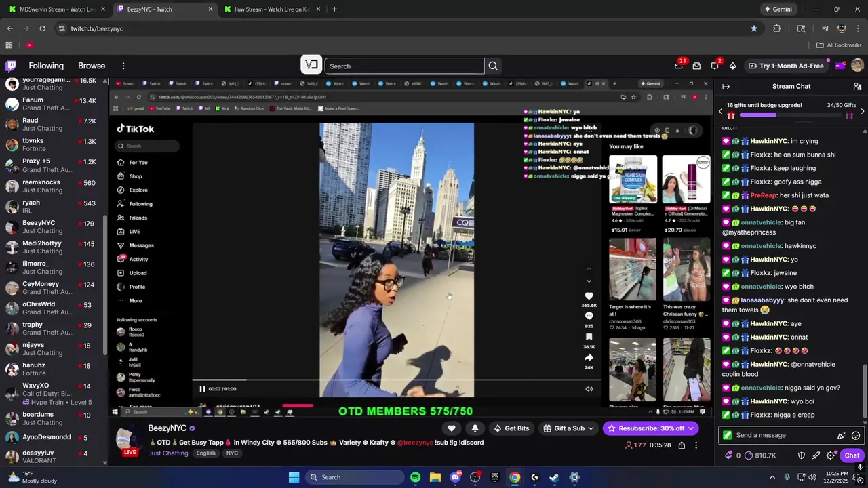The width and height of the screenshot is (868, 488).
Task: Click the English stream tag
Action: coord(205,453)
